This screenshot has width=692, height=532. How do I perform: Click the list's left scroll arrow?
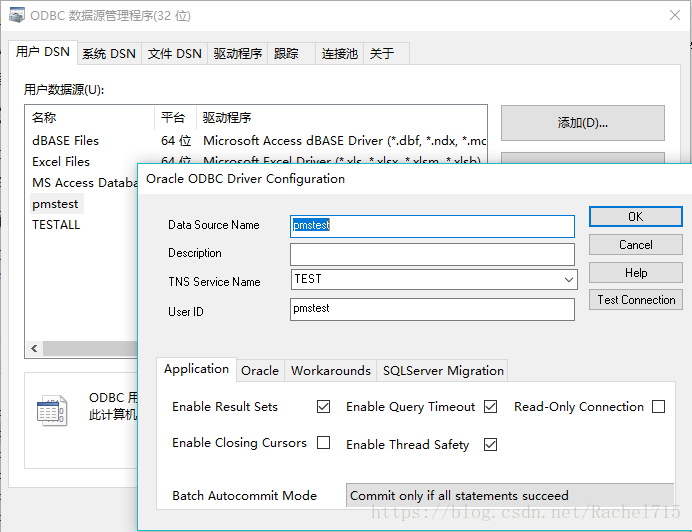(x=34, y=348)
